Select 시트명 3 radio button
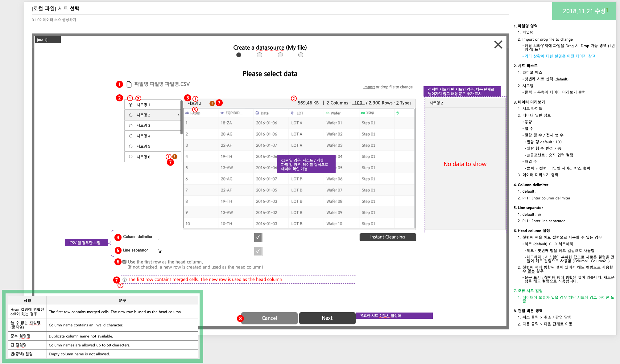 coord(131,125)
